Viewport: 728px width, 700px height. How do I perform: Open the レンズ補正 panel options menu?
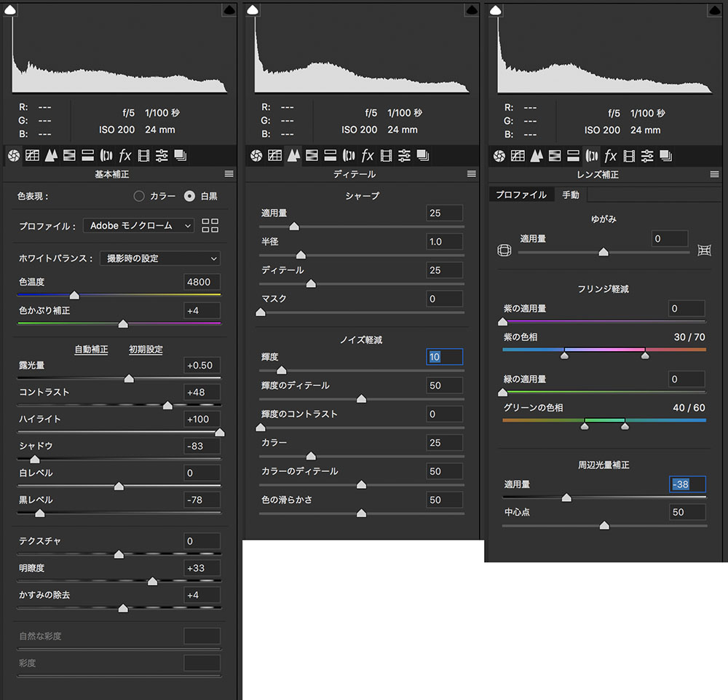pos(714,174)
